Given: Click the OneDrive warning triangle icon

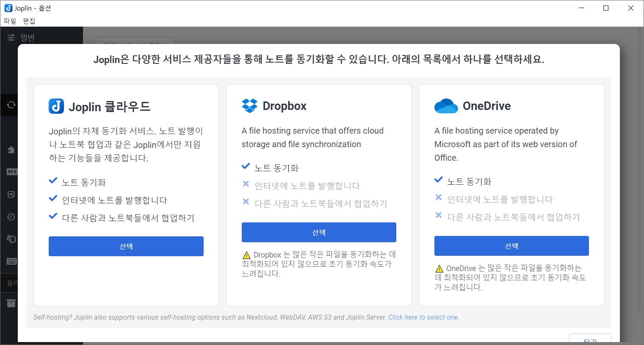Looking at the screenshot, I should 439,268.
